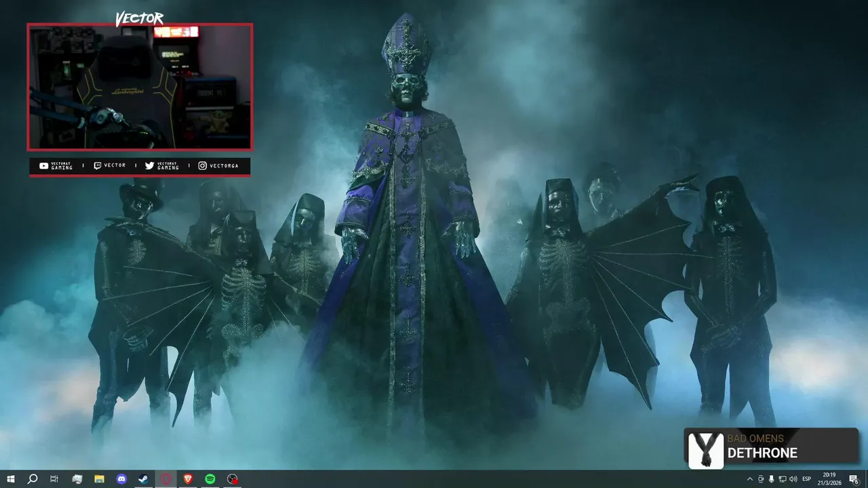The height and width of the screenshot is (488, 868).
Task: Open Discord from the taskbar
Action: 121,479
